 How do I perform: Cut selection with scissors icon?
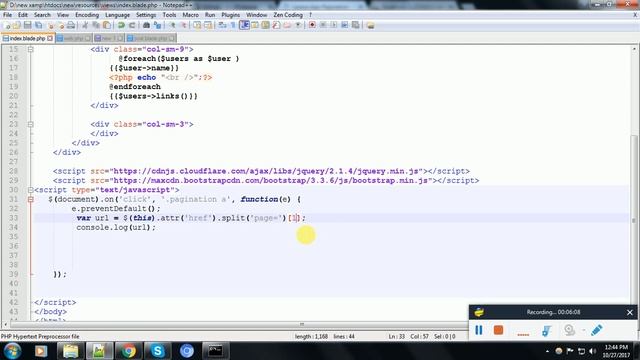click(85, 25)
